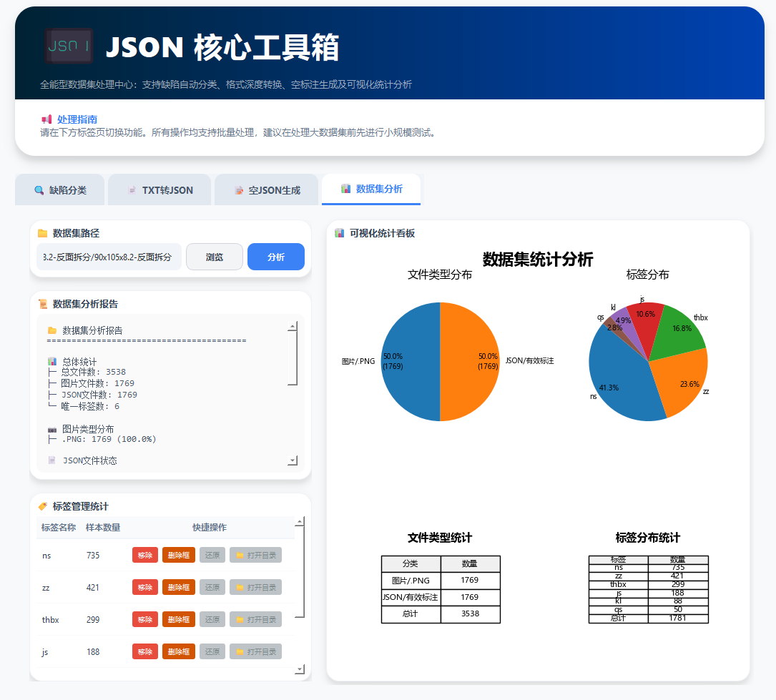Click 还原 button in js row
Viewport: 776px width, 700px height.
212,651
